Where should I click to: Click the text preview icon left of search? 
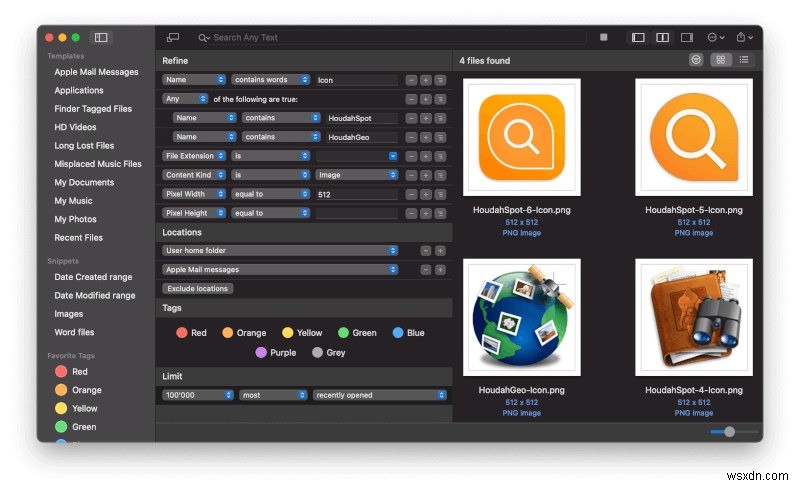pyautogui.click(x=173, y=37)
